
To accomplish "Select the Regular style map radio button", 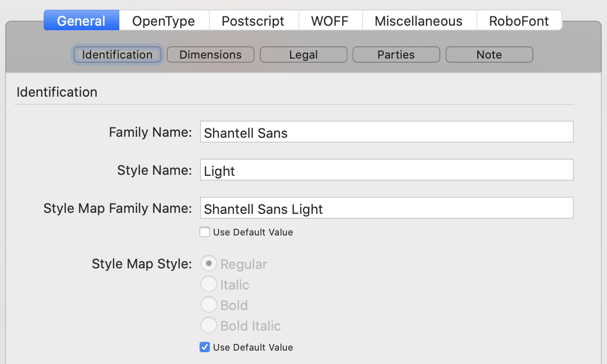I will click(209, 263).
